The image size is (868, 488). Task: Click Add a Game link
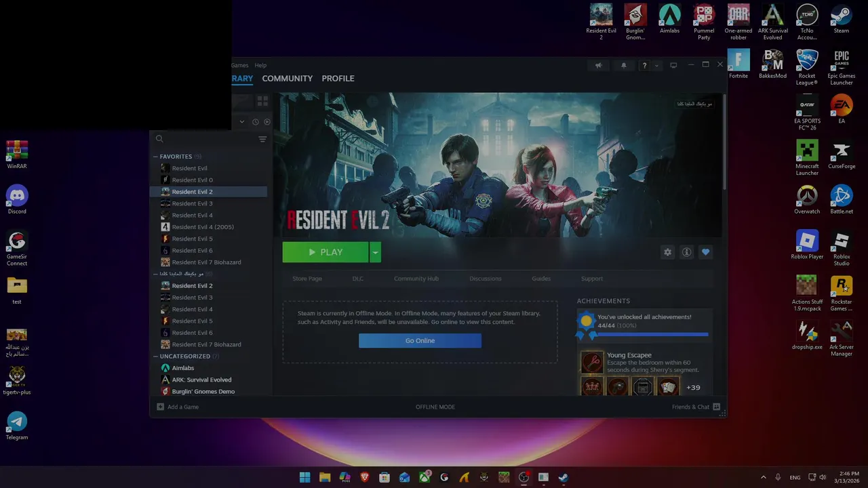[x=183, y=407]
